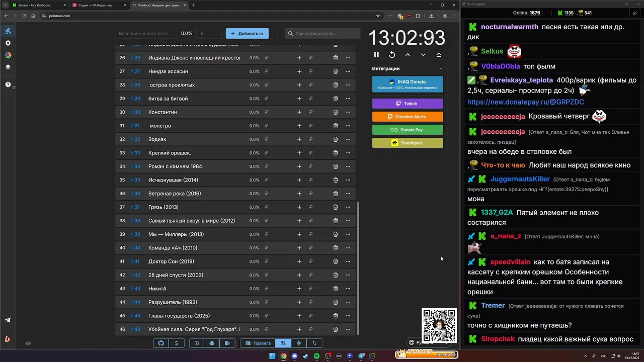
Task: Connect Donate Pay integration
Action: (x=408, y=130)
